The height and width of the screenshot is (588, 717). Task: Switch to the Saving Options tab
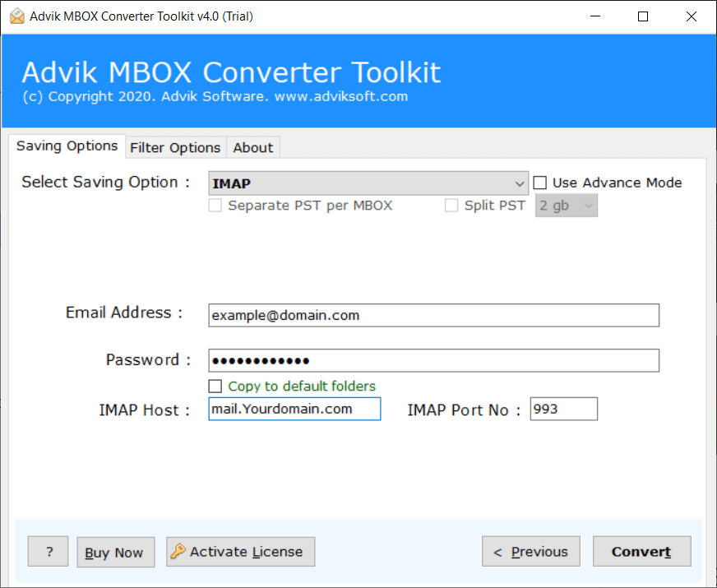(x=67, y=146)
